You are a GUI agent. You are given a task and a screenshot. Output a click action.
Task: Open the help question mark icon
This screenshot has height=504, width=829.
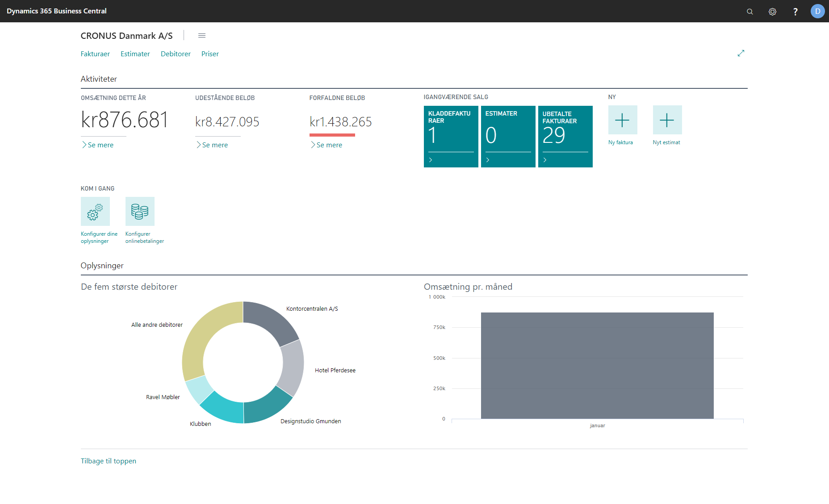tap(796, 12)
